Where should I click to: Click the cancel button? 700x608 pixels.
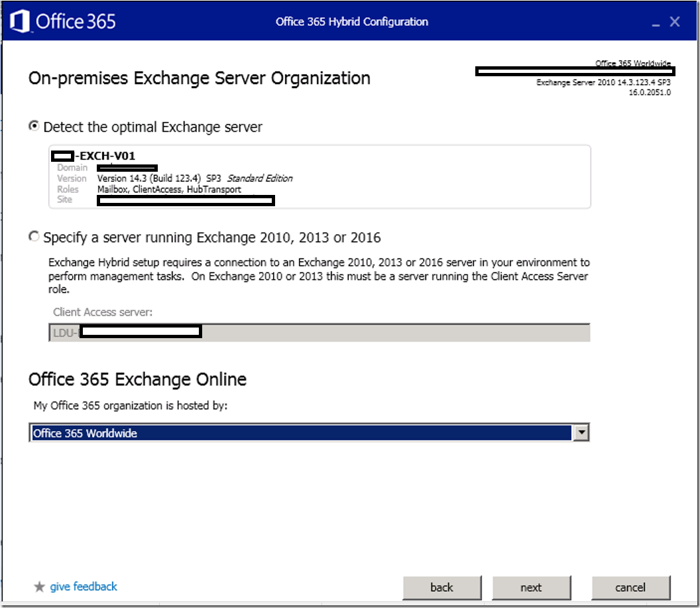click(x=630, y=587)
